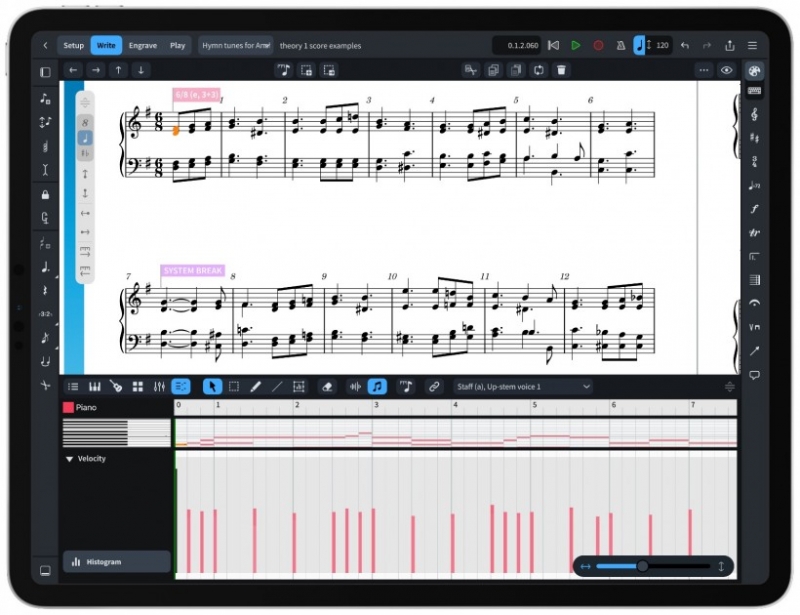
Task: Switch lower zone to the piano keyboard
Action: click(x=95, y=387)
